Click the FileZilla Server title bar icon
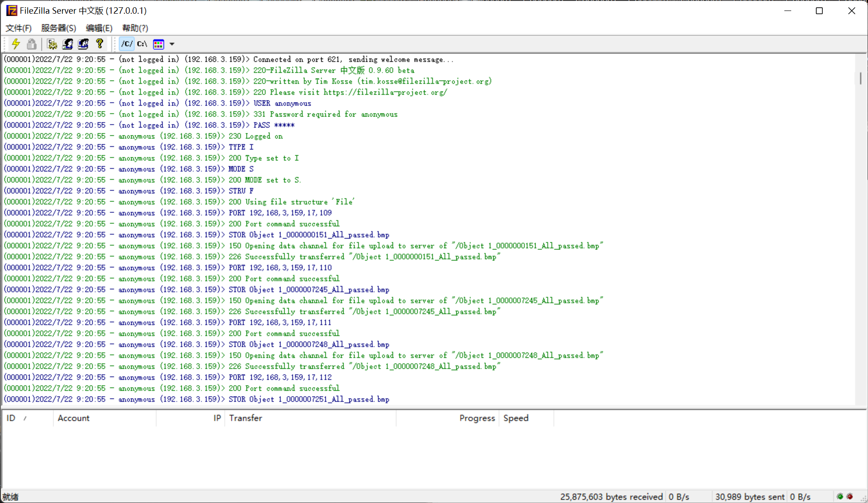Viewport: 868px width, 503px height. 11,11
